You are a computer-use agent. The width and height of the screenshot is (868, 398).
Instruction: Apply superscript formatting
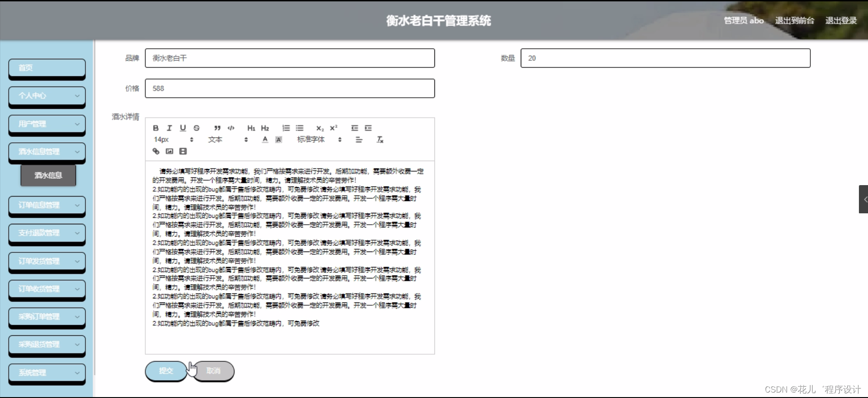point(334,128)
